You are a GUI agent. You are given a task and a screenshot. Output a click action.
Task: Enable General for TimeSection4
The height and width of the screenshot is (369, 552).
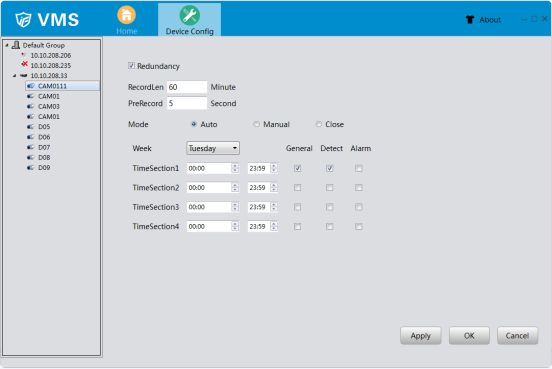coord(297,226)
